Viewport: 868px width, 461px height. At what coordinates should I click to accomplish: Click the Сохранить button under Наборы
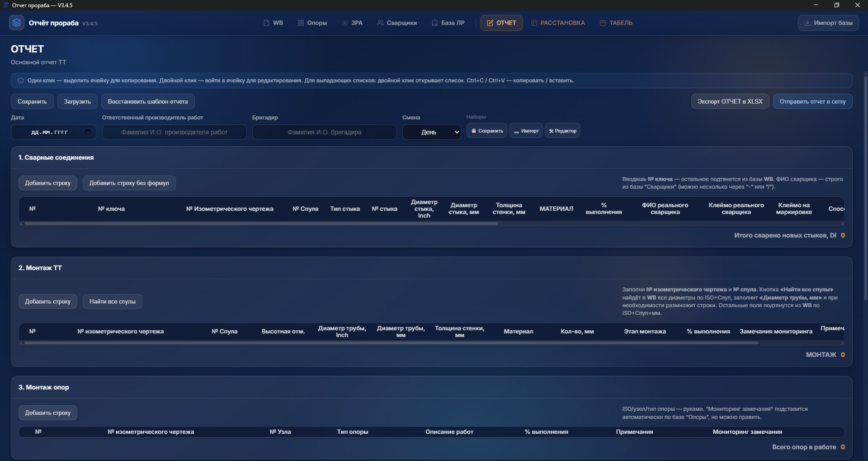point(486,131)
